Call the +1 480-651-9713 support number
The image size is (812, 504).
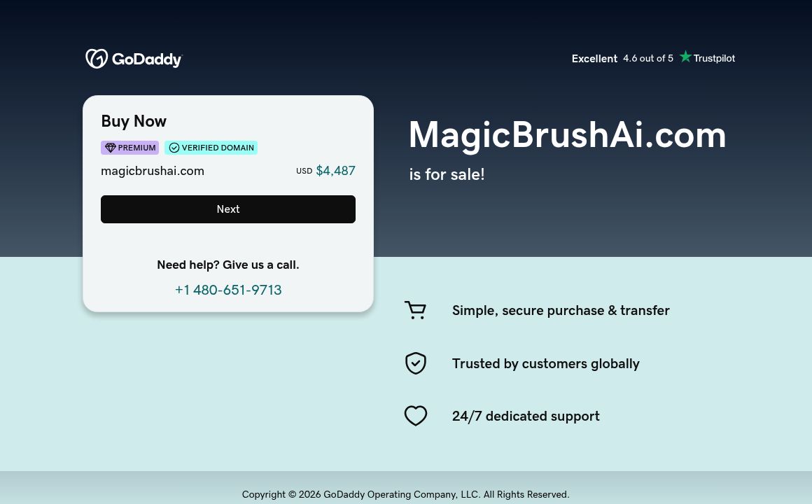click(x=228, y=290)
